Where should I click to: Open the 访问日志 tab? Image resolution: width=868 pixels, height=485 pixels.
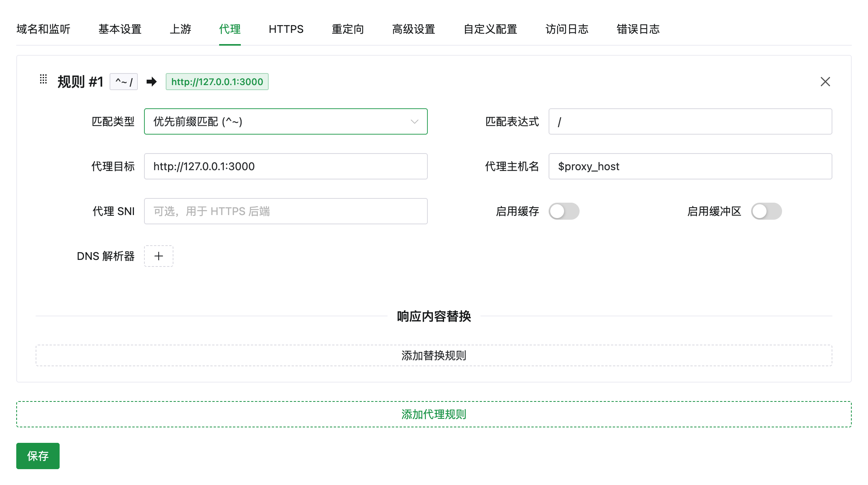tap(566, 29)
